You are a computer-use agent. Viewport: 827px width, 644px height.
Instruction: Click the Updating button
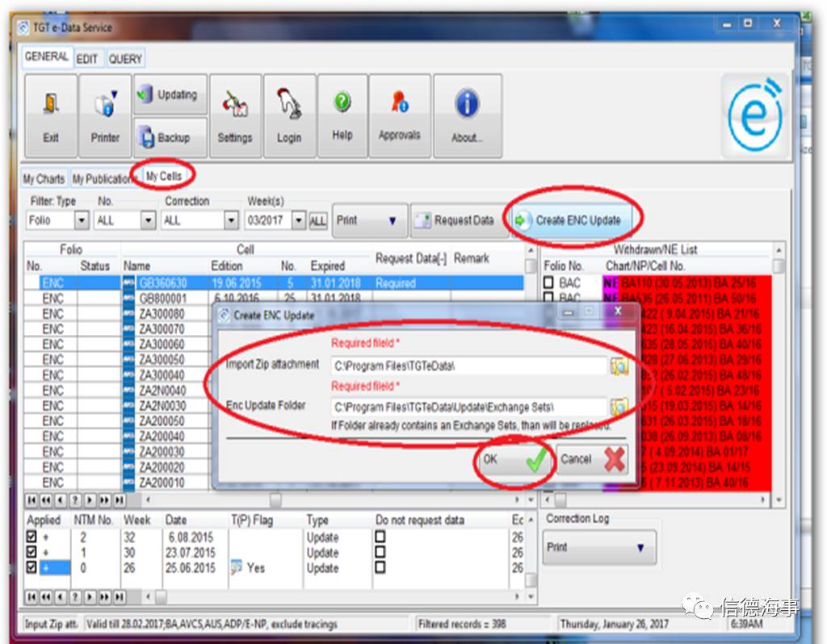(170, 95)
